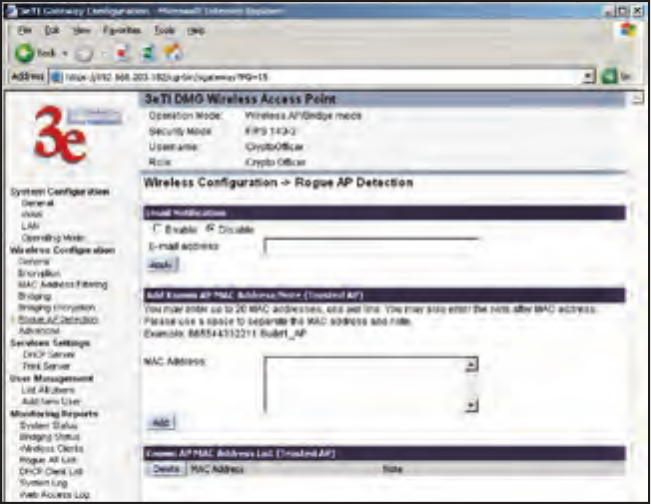Open WAN under System Configuration
This screenshot has height=504, width=651.
click(32, 214)
